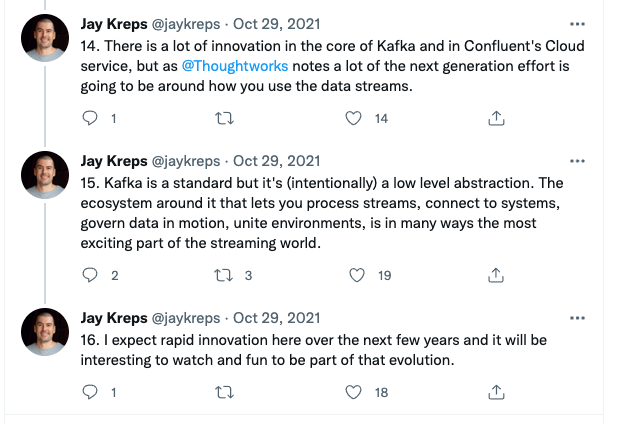This screenshot has width=621, height=424.
Task: Share tweet 15 about streaming ecosystem
Action: coord(495,275)
